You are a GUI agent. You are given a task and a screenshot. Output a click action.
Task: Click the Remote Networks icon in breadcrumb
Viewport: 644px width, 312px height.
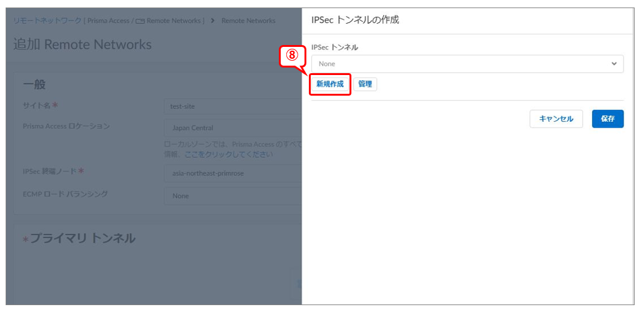coord(140,21)
